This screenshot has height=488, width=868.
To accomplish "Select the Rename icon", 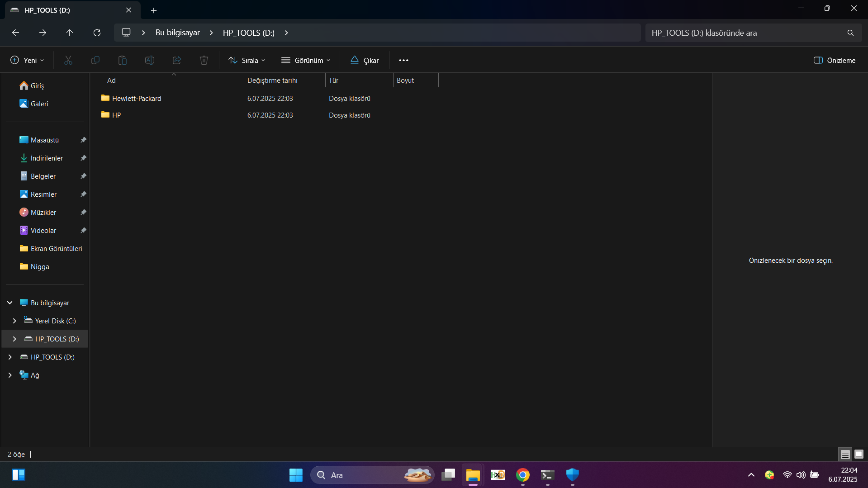I will point(149,60).
